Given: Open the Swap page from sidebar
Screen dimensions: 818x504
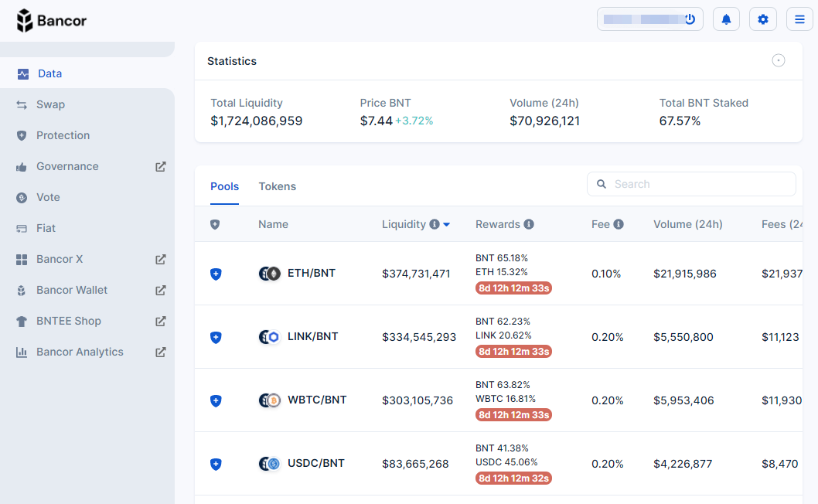Looking at the screenshot, I should click(x=50, y=104).
